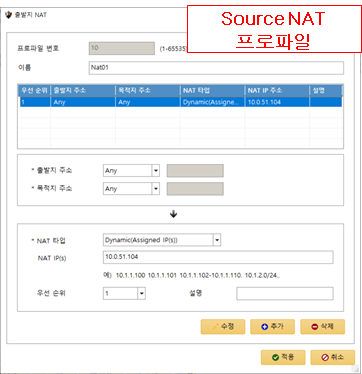Viewport: 362px width, 374px height.
Task: Click the minus icon on 삭제 button
Action: (315, 327)
